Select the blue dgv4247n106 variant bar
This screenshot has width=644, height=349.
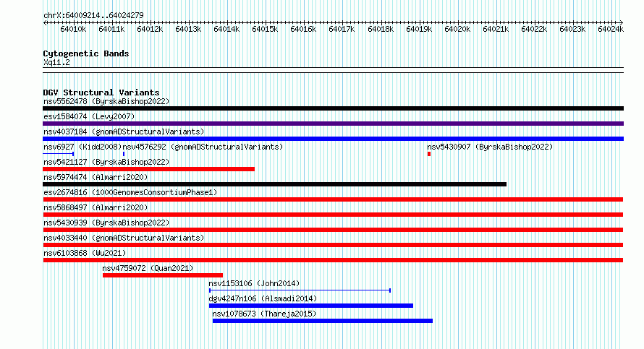(311, 306)
